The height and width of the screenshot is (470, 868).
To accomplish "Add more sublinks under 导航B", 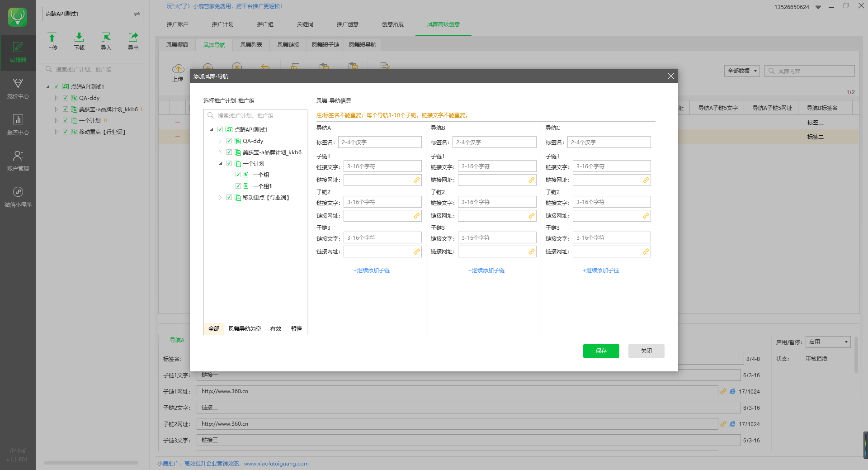I will pos(486,271).
